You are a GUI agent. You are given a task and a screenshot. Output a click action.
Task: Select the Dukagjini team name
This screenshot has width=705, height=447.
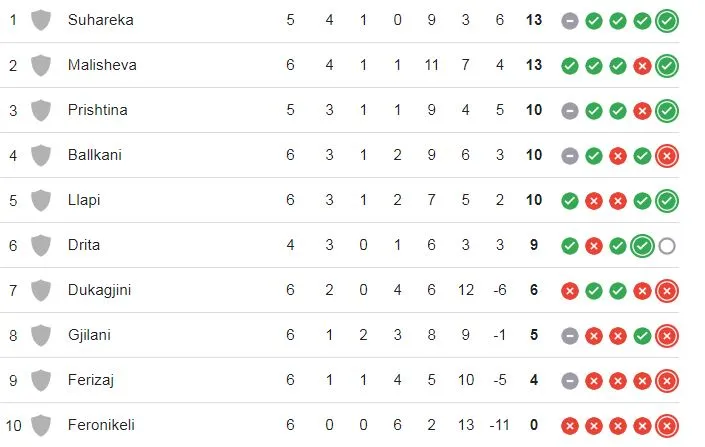(x=99, y=290)
